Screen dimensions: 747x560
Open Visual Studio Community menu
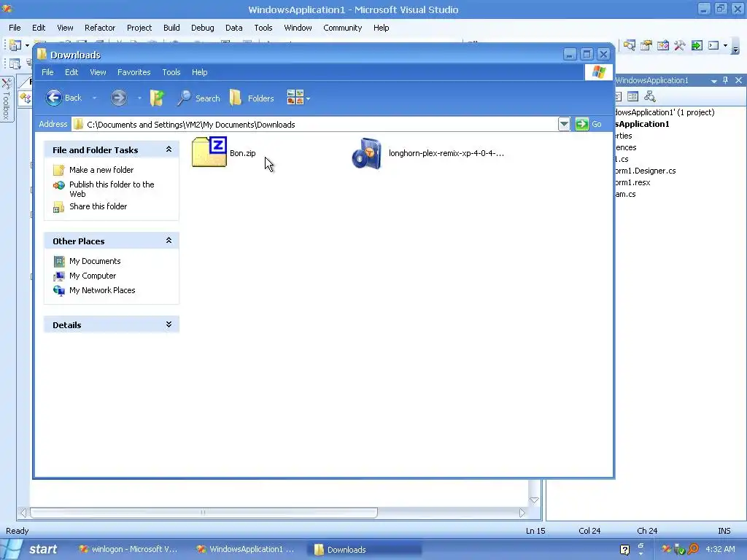pyautogui.click(x=343, y=28)
